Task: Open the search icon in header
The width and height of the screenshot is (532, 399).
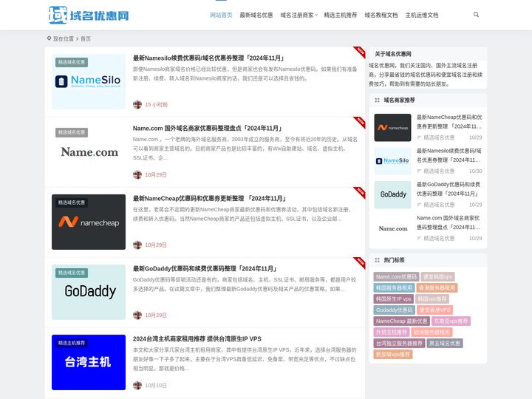Action: (x=476, y=15)
